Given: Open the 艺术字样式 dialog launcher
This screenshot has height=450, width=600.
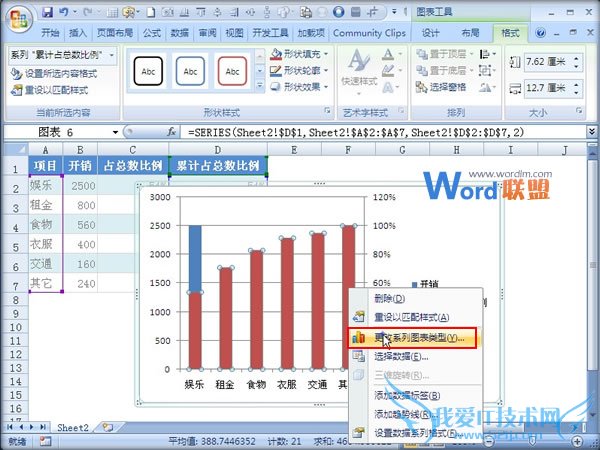Looking at the screenshot, I should coord(401,111).
